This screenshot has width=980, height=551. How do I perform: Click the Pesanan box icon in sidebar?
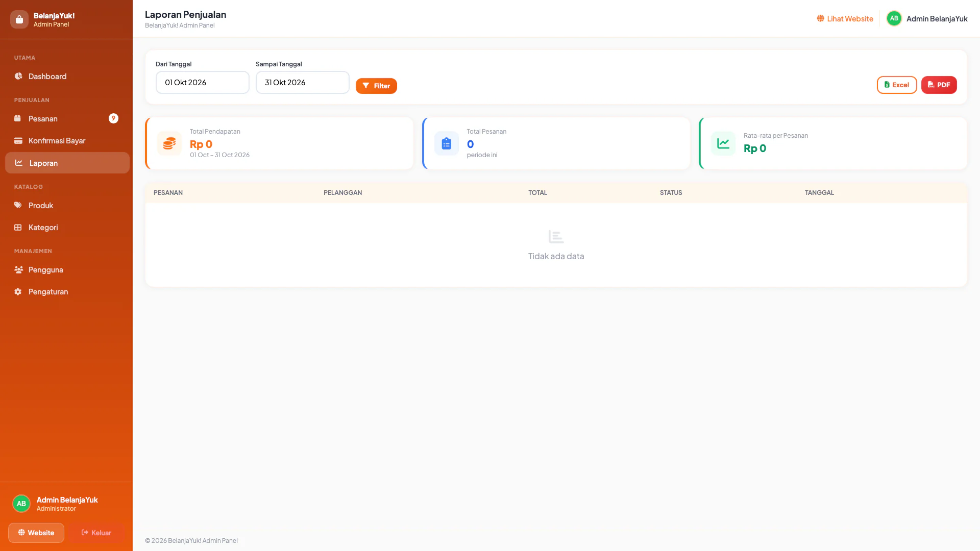18,118
